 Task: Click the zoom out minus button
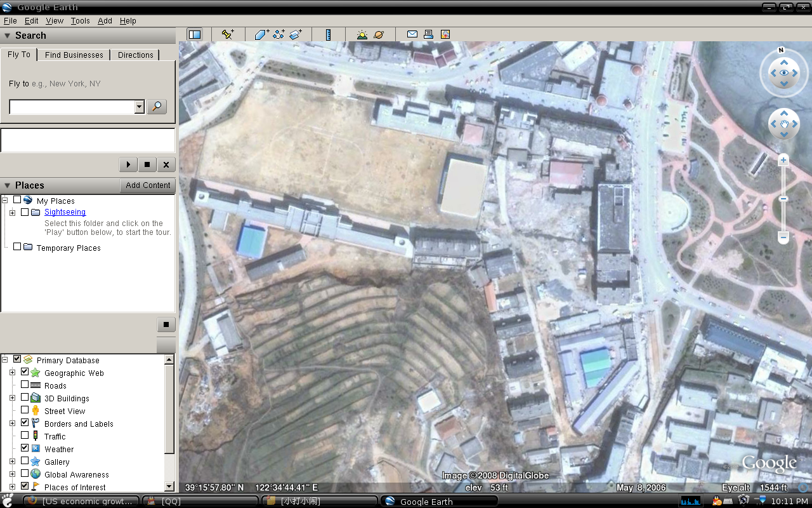783,238
